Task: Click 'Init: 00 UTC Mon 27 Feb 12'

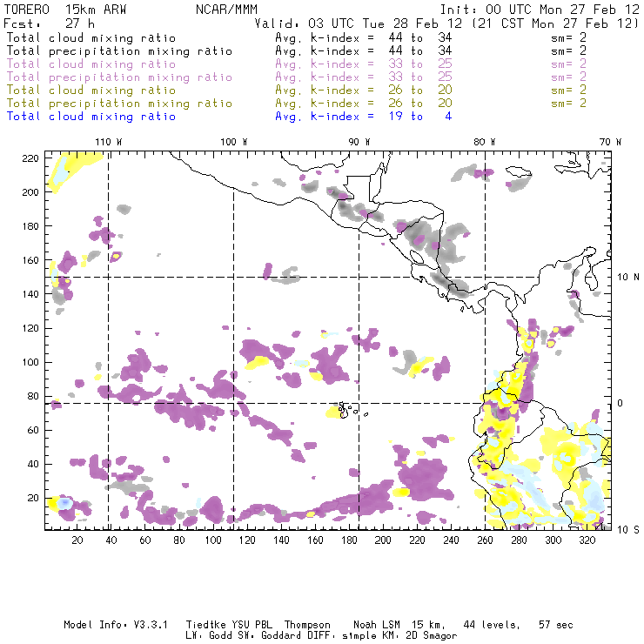Action: 540,10
